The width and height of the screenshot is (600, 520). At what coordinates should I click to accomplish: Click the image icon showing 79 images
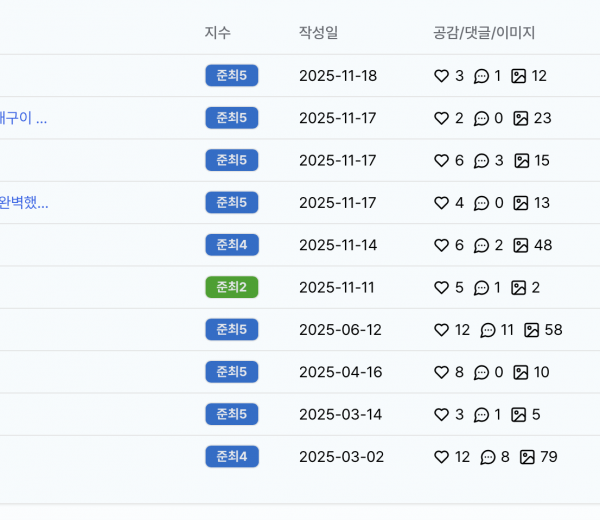pos(527,457)
